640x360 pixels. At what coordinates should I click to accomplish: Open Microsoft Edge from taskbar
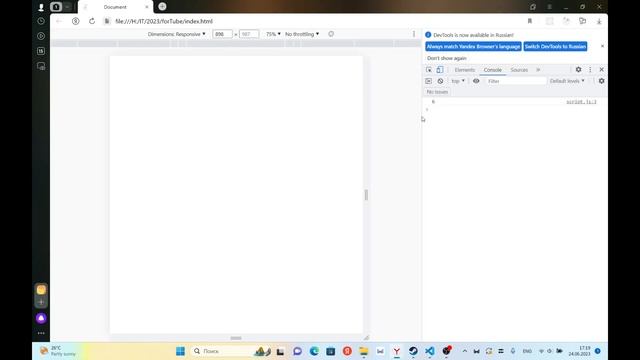click(314, 351)
